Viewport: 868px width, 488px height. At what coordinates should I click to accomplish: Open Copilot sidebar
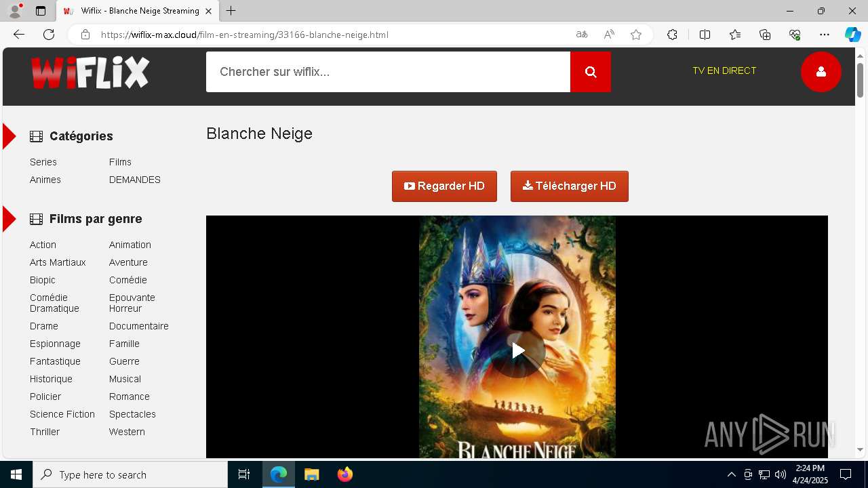click(852, 35)
